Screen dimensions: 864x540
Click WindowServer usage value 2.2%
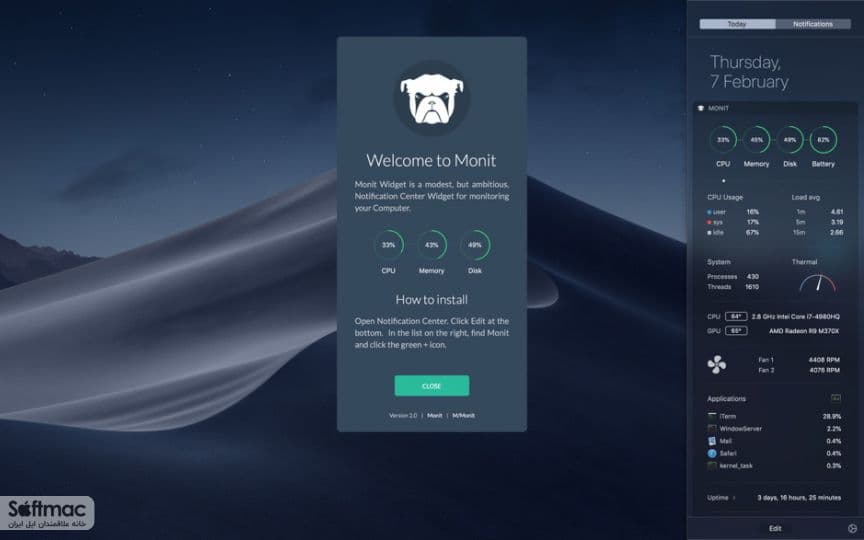click(834, 429)
